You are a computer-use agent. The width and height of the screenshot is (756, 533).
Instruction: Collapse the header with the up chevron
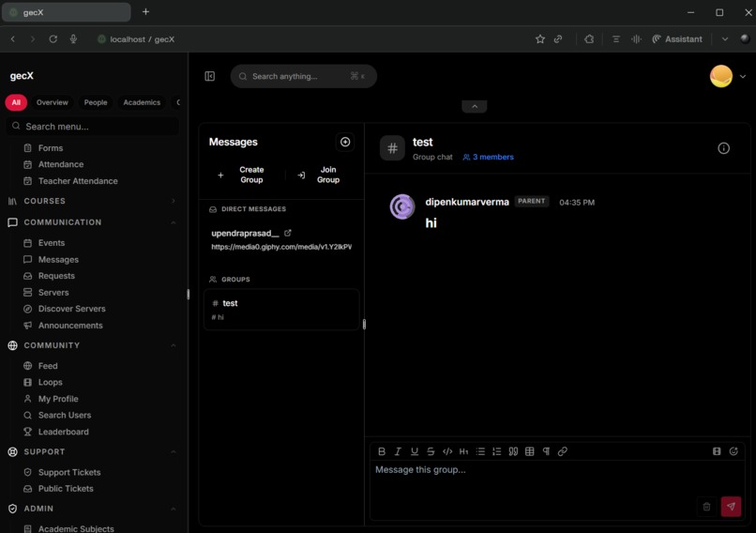474,107
